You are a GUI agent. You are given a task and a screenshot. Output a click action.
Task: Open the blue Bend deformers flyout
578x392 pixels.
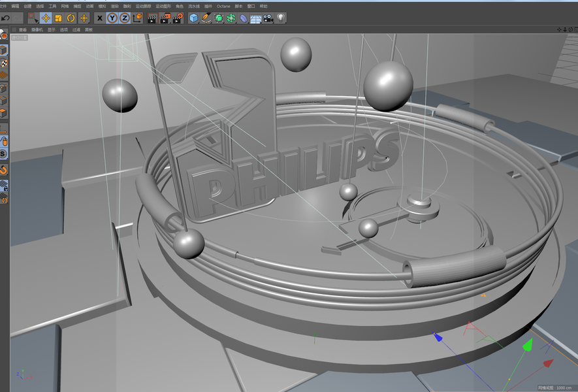(244, 18)
